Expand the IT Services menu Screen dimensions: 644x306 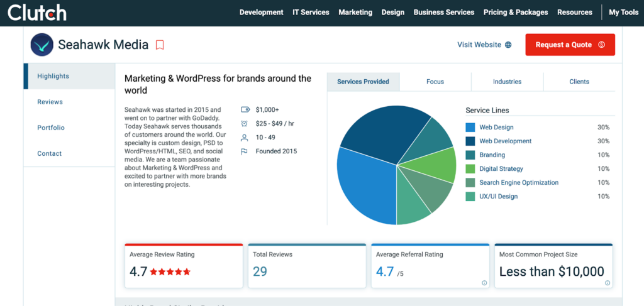pos(311,13)
